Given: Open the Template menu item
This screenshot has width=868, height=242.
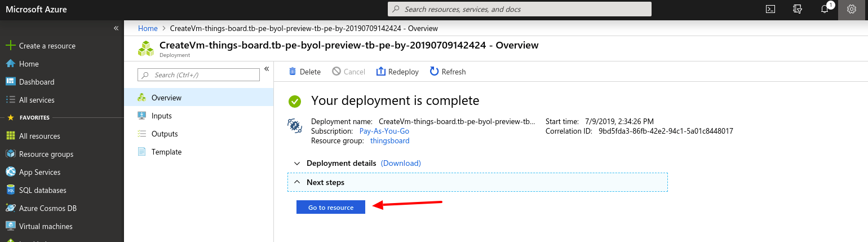Looking at the screenshot, I should coord(166,152).
